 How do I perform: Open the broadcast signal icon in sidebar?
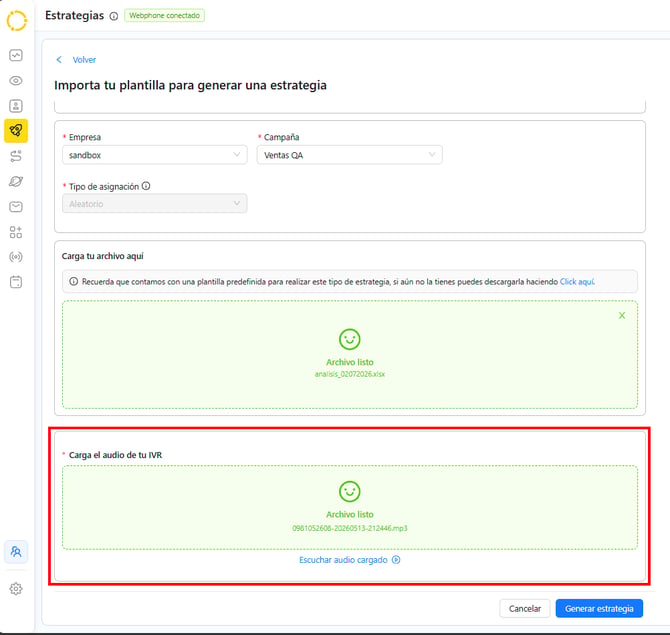point(16,257)
